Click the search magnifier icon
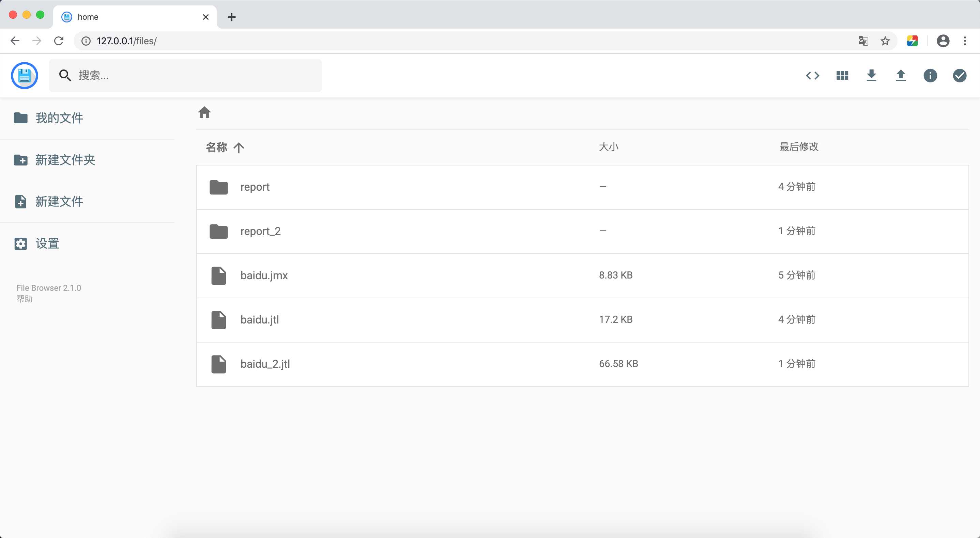This screenshot has height=538, width=980. (65, 75)
